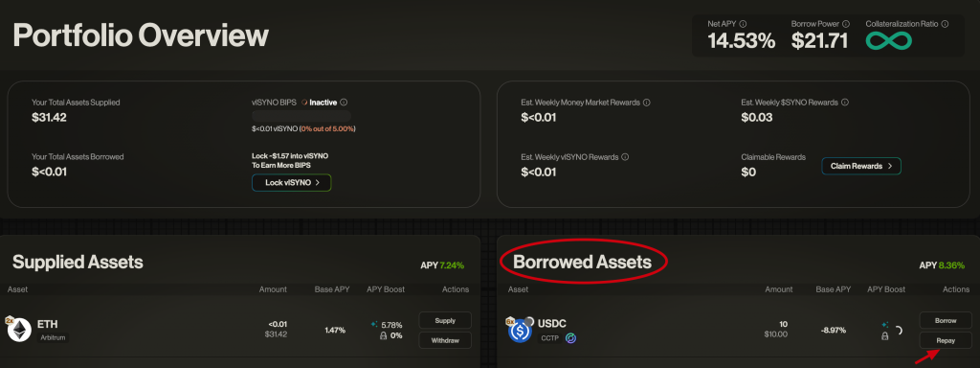Click the lock icon in the USDC APY Boost column
The width and height of the screenshot is (980, 368).
click(885, 336)
